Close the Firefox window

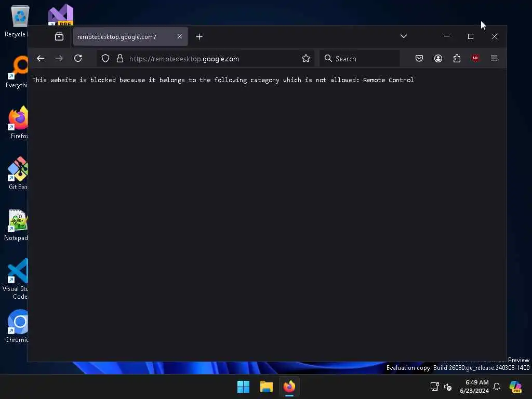pyautogui.click(x=495, y=36)
